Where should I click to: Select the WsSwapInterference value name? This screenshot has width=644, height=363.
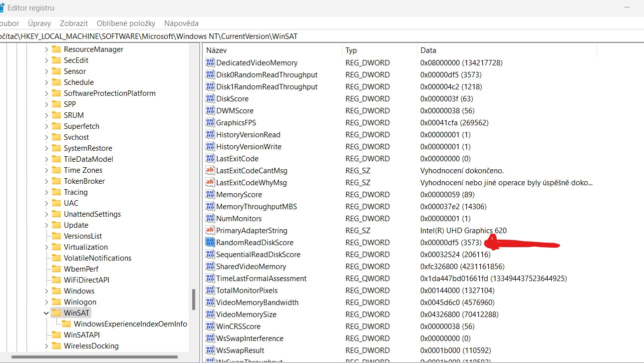250,338
